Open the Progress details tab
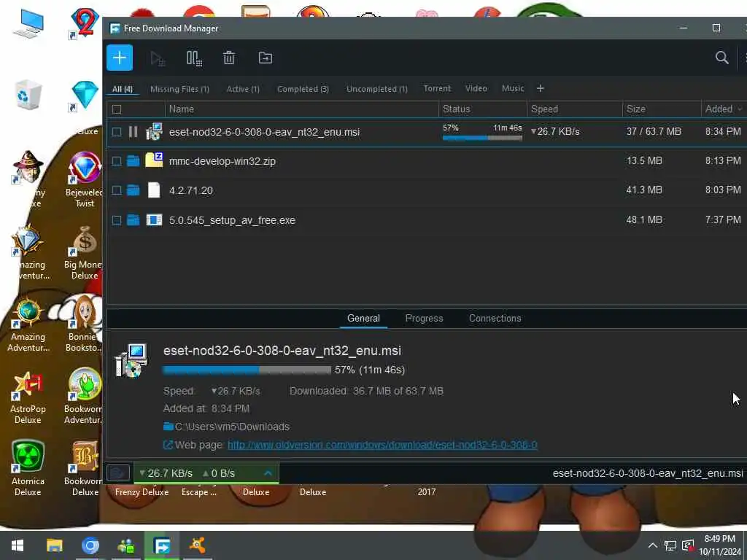The image size is (747, 560). click(x=424, y=319)
